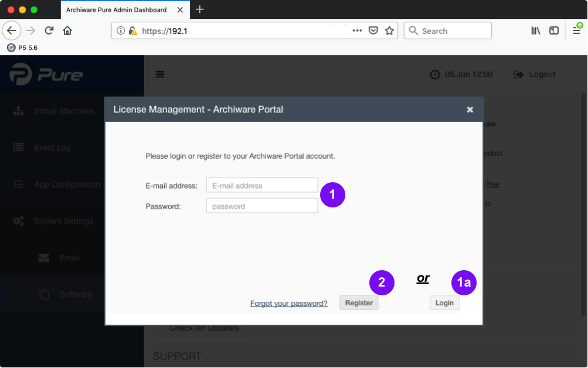Open the Forgot your password link

289,303
